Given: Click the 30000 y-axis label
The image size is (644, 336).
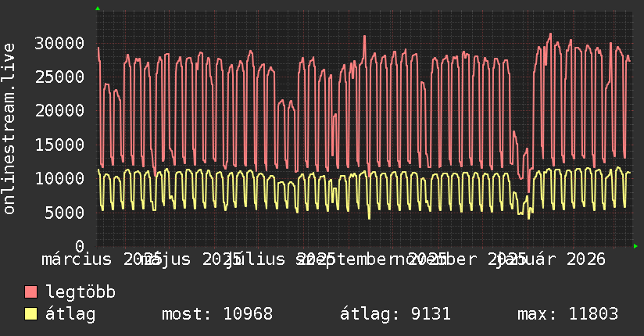Looking at the screenshot, I should pyautogui.click(x=59, y=43).
